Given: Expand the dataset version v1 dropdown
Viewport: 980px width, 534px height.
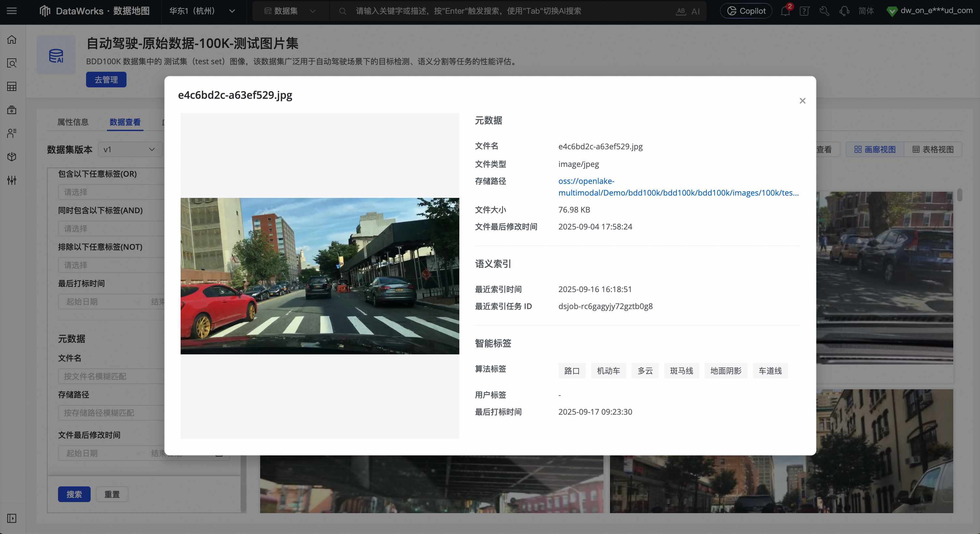Looking at the screenshot, I should click(x=130, y=149).
